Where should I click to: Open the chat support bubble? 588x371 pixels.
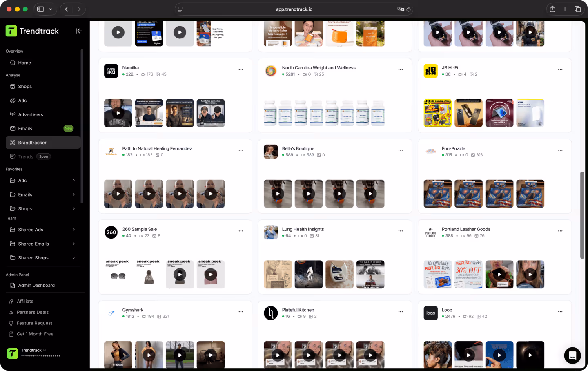tap(572, 355)
